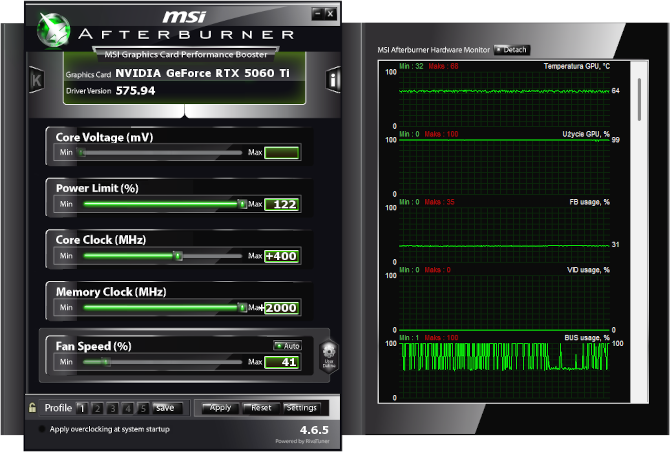The width and height of the screenshot is (670, 452).
Task: Click the MSI Afterburner Hardware Monitor title
Action: tap(433, 50)
